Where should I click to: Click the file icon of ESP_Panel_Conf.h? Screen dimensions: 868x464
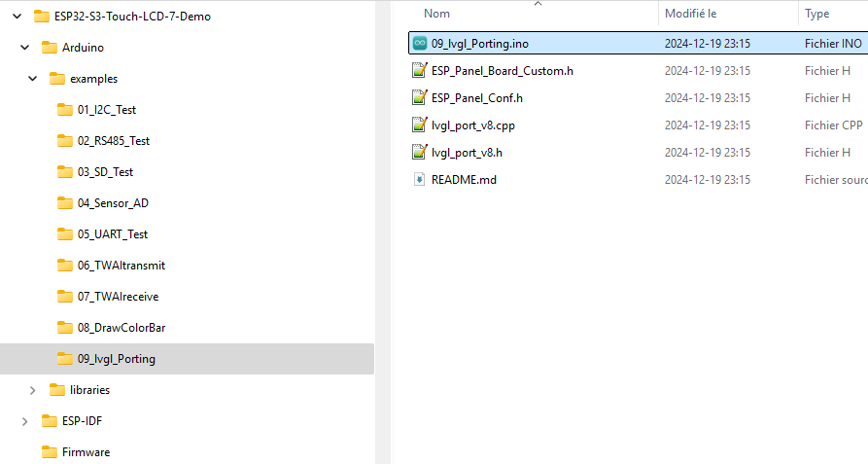coord(420,97)
